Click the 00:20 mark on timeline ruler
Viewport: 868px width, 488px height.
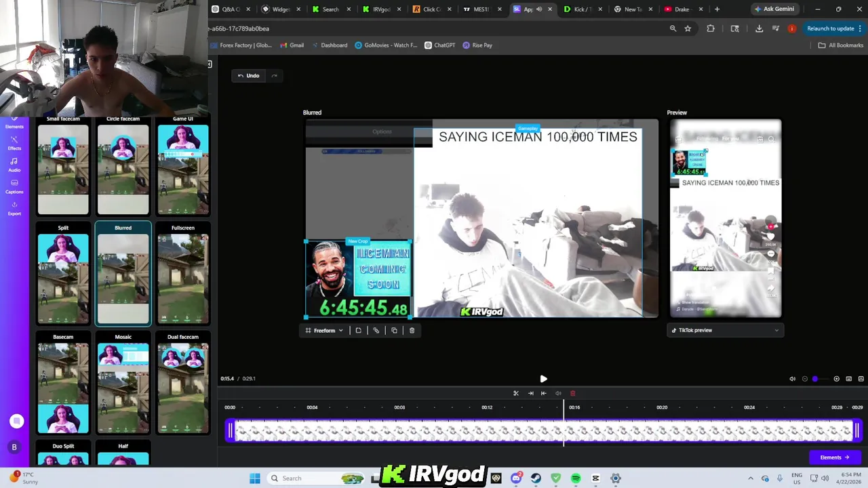[662, 407]
